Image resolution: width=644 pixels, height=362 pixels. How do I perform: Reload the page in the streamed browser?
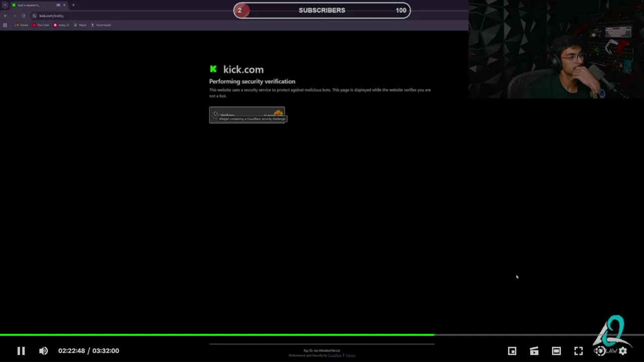click(x=23, y=16)
